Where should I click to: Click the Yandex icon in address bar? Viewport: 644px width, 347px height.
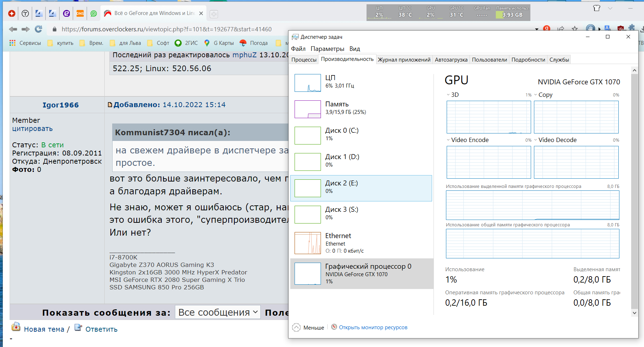pyautogui.click(x=547, y=29)
